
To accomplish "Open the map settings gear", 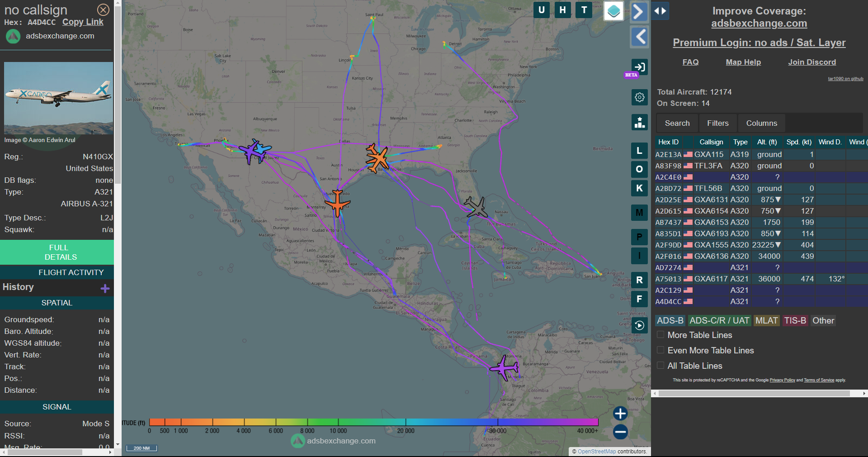I will 639,97.
